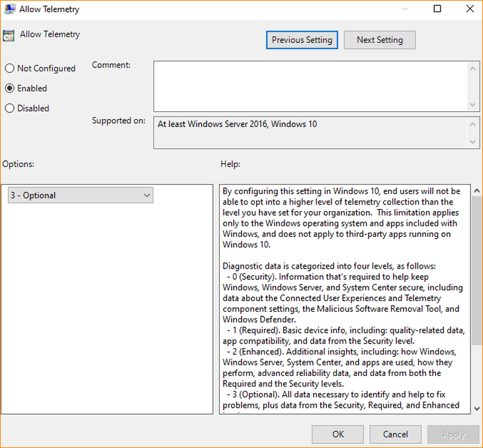Image resolution: width=483 pixels, height=448 pixels.
Task: Click the Help pane scroll down arrow
Action: [x=477, y=408]
